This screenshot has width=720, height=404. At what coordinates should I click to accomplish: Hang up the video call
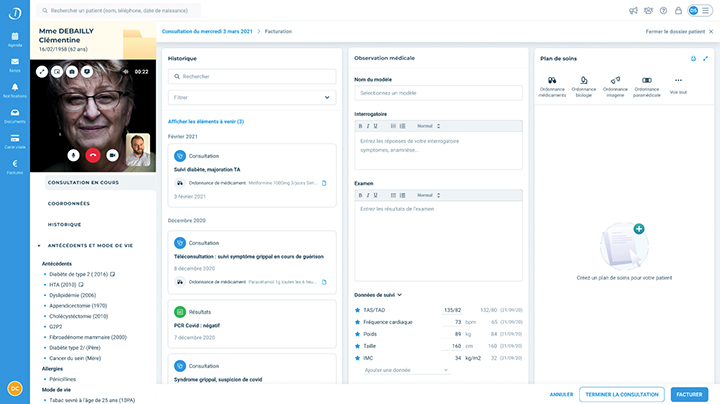coord(93,155)
